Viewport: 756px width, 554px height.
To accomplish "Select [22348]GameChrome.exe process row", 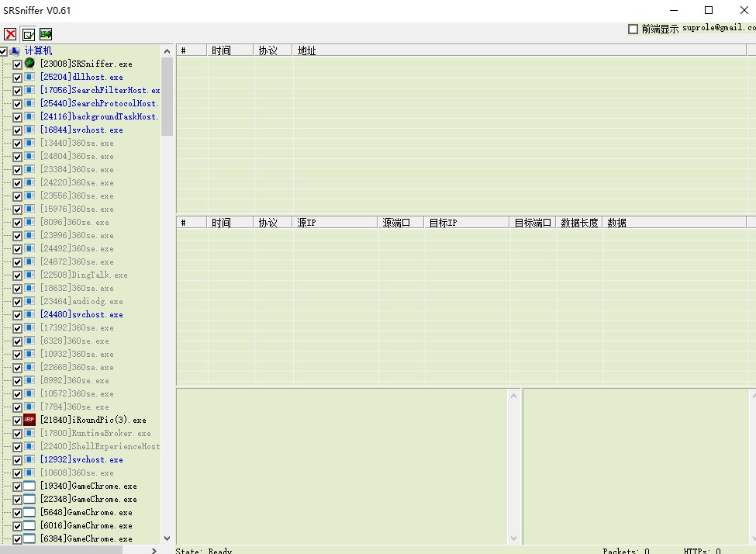I will (x=88, y=500).
